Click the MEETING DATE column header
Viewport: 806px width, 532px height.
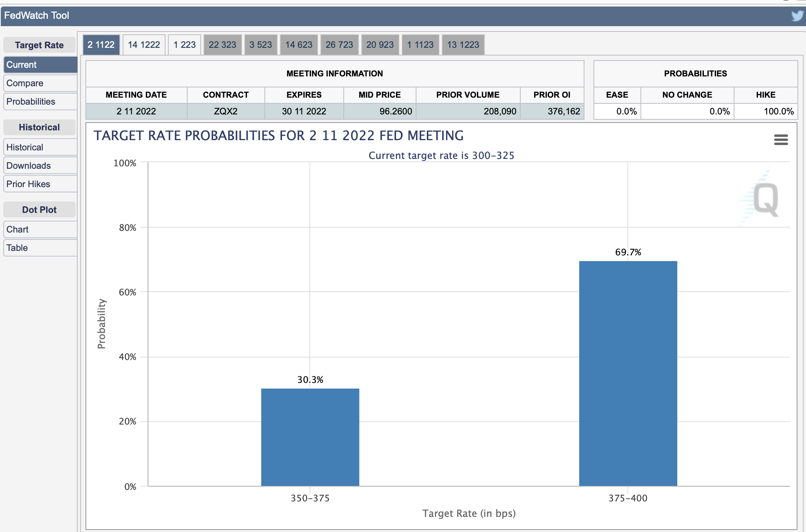[x=136, y=95]
